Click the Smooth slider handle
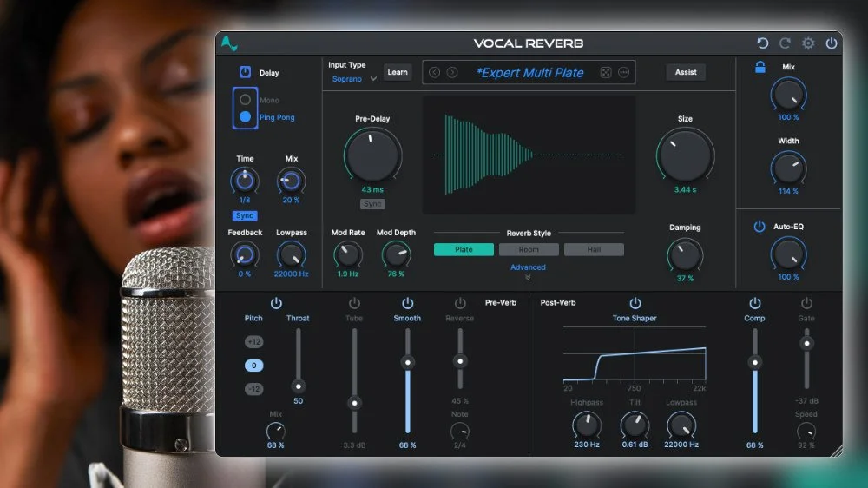This screenshot has height=488, width=868. pos(408,363)
